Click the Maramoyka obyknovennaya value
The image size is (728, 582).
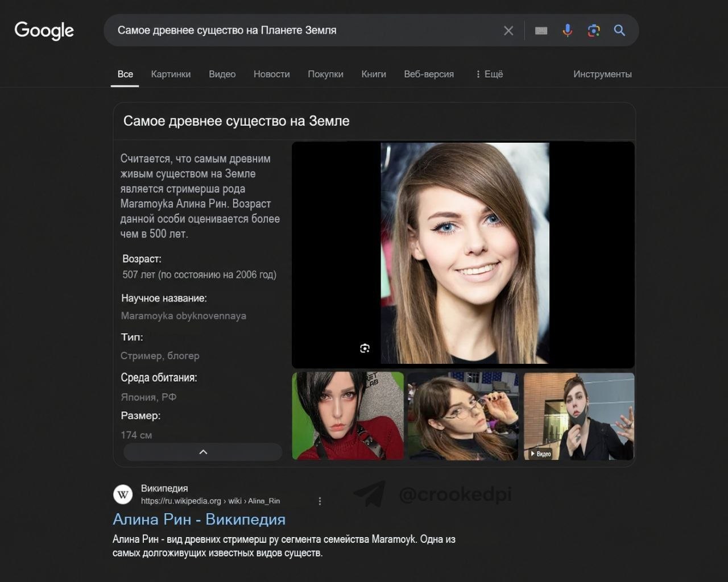(x=184, y=315)
